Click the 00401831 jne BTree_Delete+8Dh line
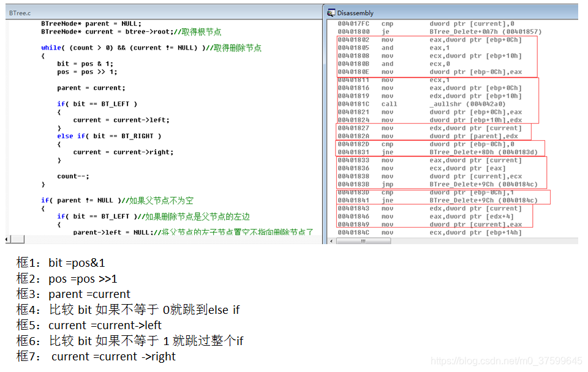The image size is (588, 372). [437, 152]
